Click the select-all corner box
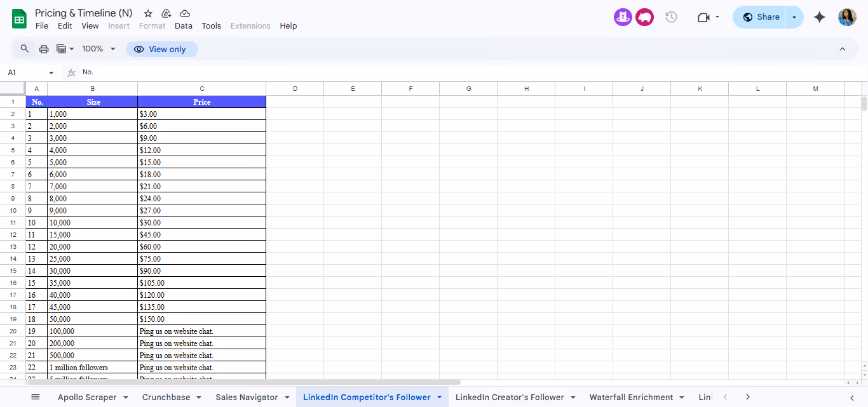The image size is (868, 407). 13,88
